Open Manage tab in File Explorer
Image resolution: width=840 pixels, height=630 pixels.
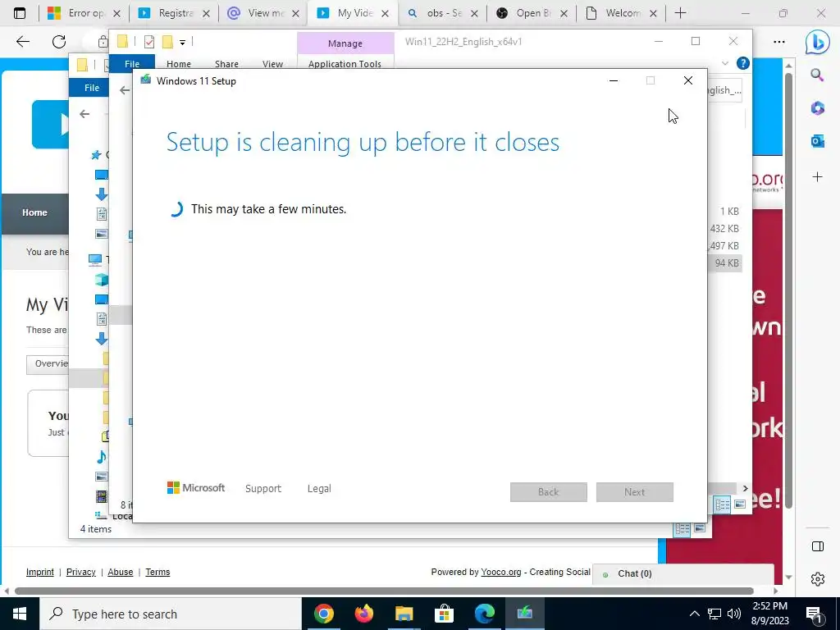(345, 43)
